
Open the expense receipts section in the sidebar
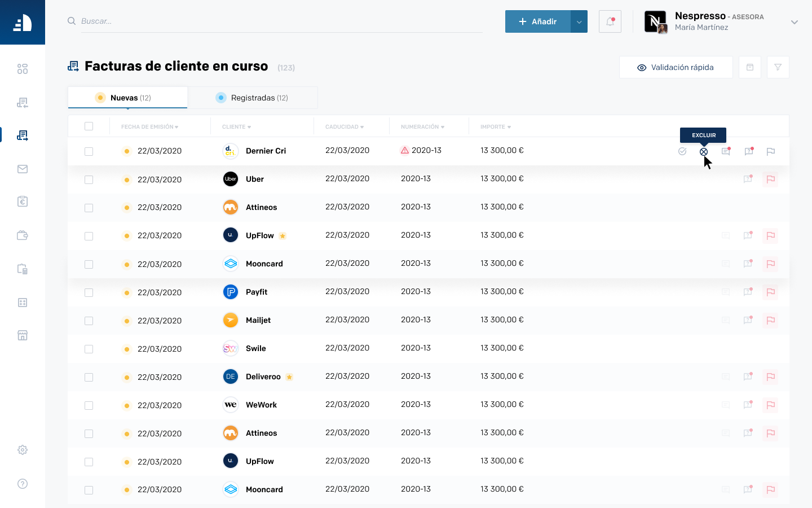[x=23, y=235]
